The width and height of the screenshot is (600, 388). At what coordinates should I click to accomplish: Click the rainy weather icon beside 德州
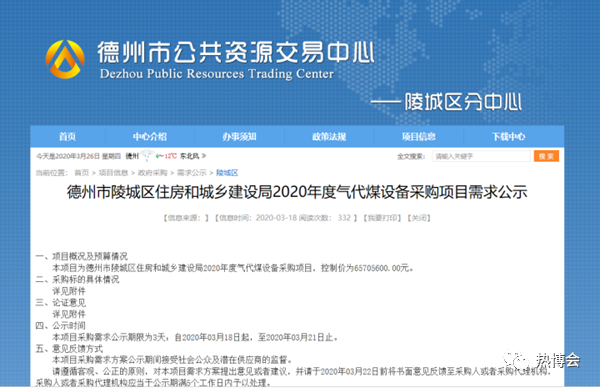(x=147, y=156)
